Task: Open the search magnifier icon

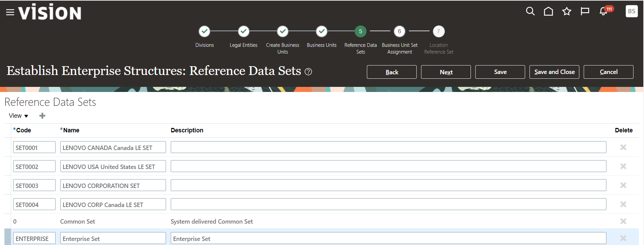Action: (530, 12)
